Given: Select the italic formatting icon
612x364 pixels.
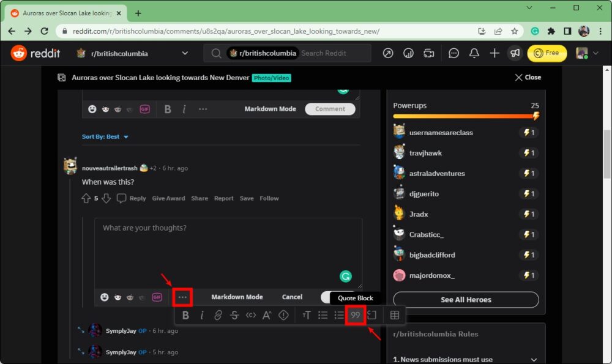Looking at the screenshot, I should (x=202, y=315).
